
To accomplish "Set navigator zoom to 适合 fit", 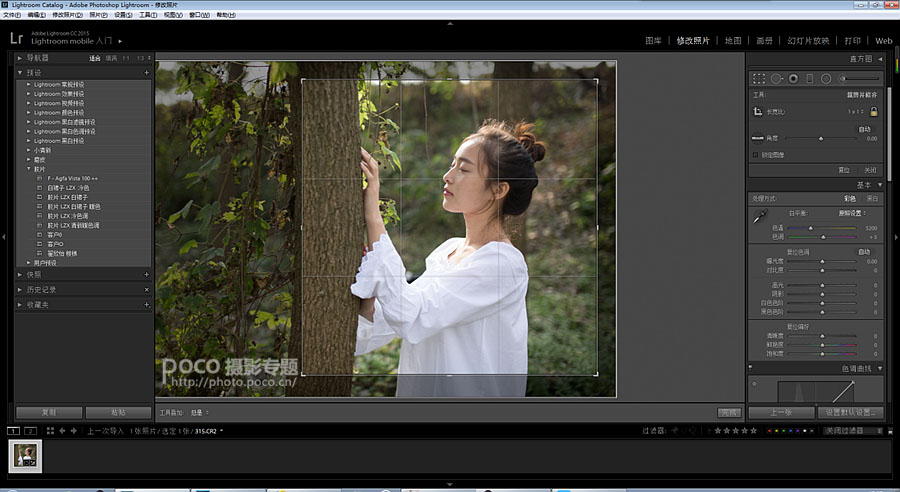I will 95,58.
